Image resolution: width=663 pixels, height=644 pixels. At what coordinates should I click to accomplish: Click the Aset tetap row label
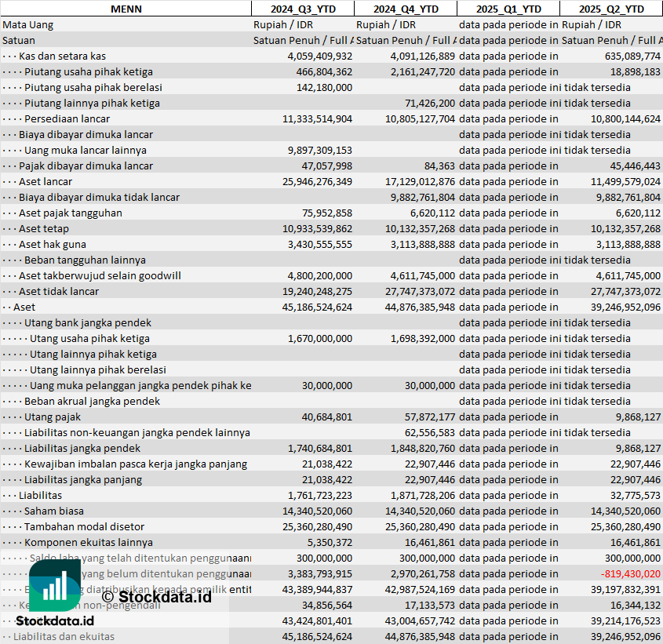click(x=44, y=228)
